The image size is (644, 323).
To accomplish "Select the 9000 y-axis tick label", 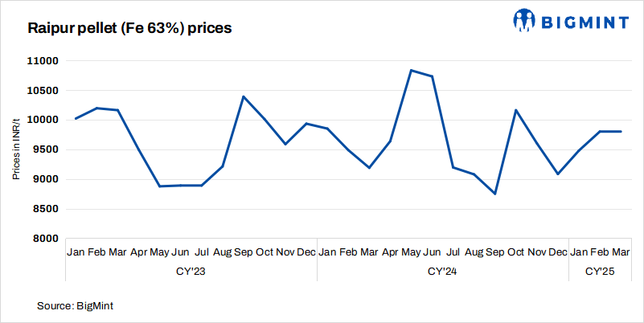I will (x=47, y=179).
